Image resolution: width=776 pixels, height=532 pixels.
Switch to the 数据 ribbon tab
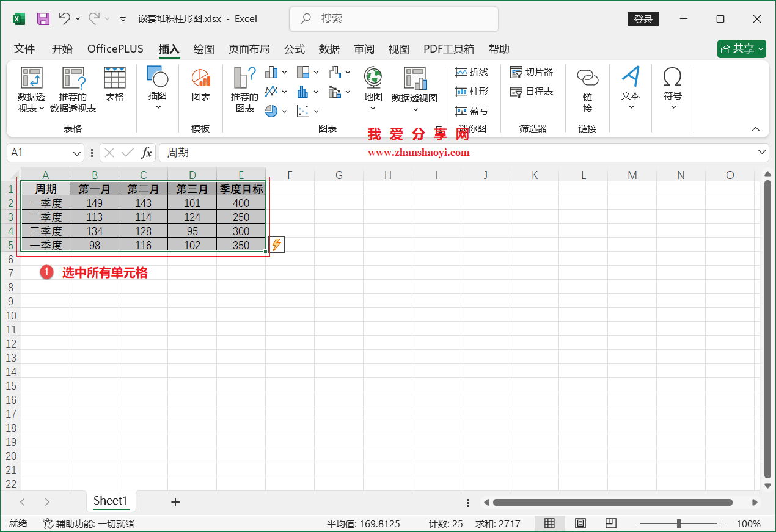coord(329,49)
